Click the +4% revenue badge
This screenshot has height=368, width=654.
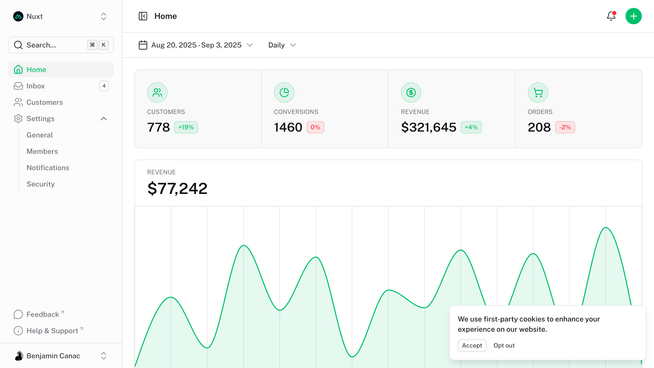click(x=471, y=127)
